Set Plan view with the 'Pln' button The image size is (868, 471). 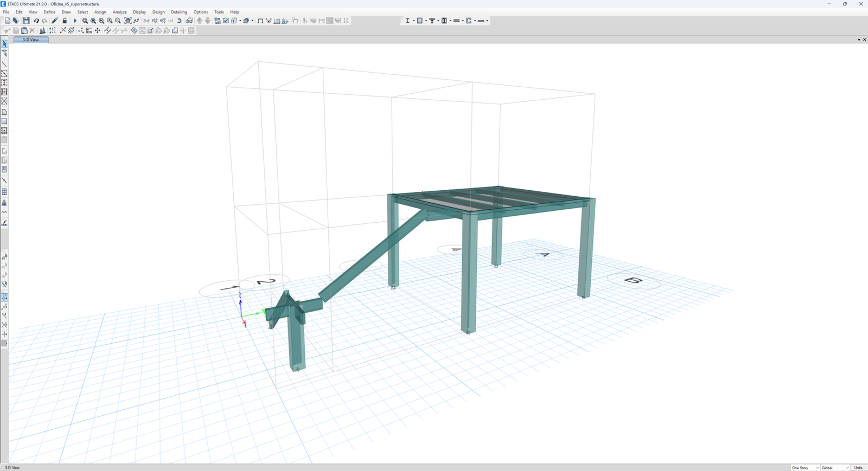(155, 21)
